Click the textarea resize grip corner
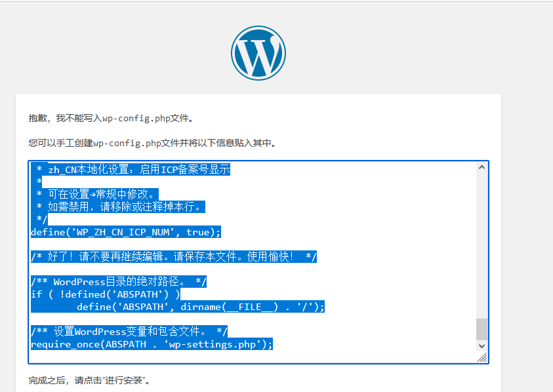Viewport: 553px width, 392px height. (482, 357)
